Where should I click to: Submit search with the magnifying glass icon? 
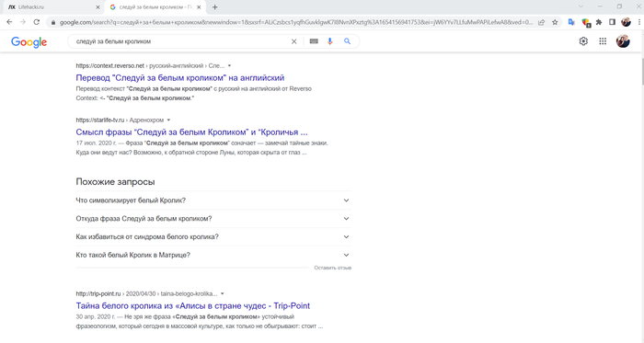pyautogui.click(x=347, y=41)
